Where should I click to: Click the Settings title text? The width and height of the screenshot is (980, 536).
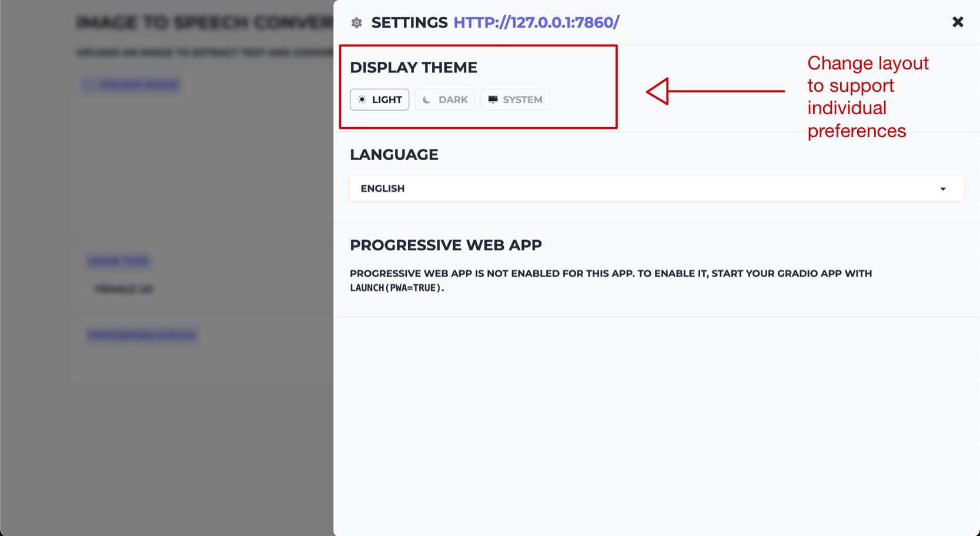tap(410, 22)
